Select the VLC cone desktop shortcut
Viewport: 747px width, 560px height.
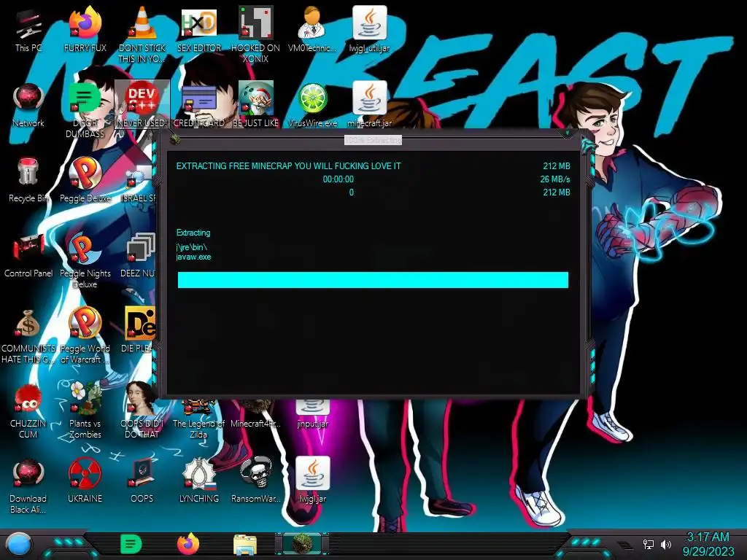(x=142, y=34)
